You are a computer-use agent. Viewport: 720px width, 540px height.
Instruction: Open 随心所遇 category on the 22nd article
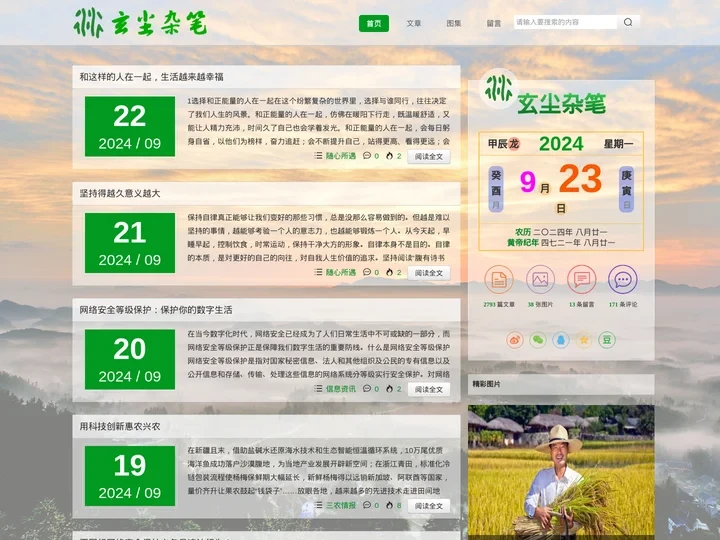[x=341, y=156]
